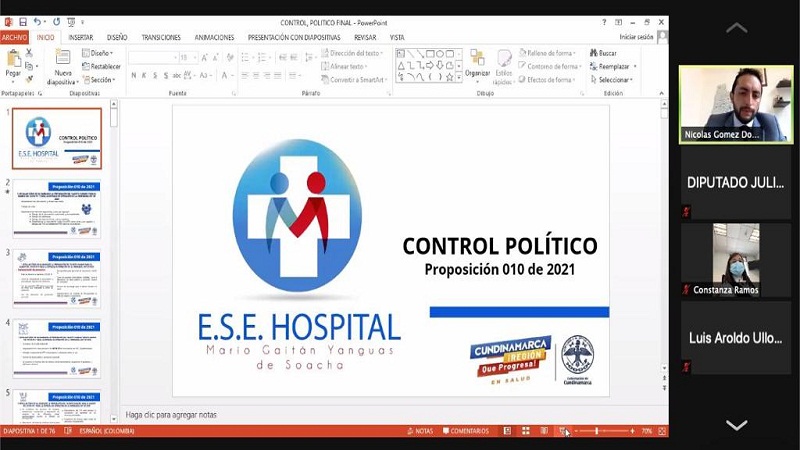Click the Redo icon in quick access toolbar

click(x=57, y=22)
